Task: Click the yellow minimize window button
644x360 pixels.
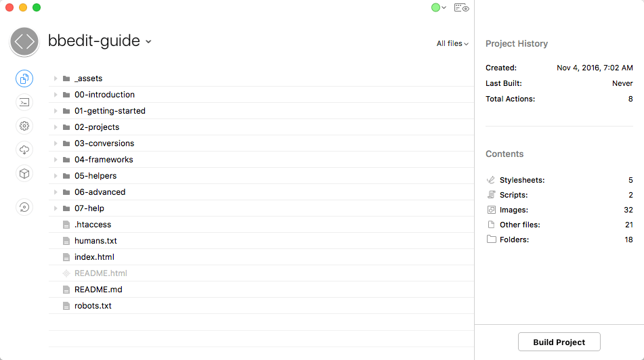Action: pos(23,7)
